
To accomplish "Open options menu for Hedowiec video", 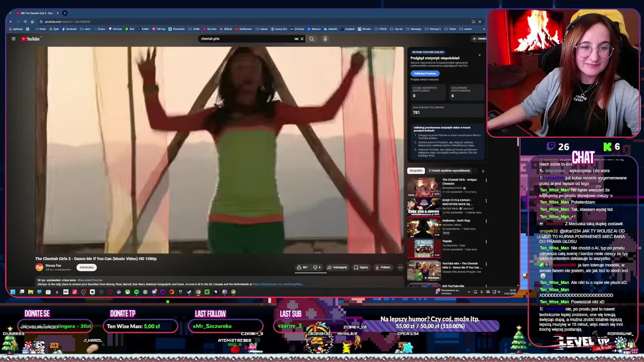I will pyautogui.click(x=486, y=221).
